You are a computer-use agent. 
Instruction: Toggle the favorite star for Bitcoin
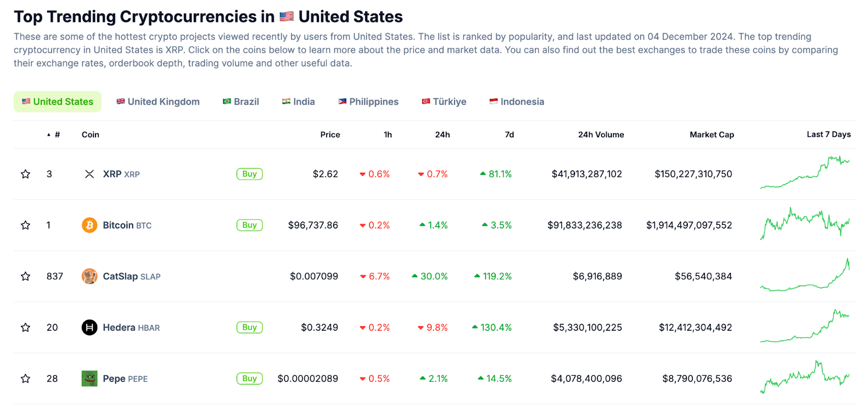[25, 225]
